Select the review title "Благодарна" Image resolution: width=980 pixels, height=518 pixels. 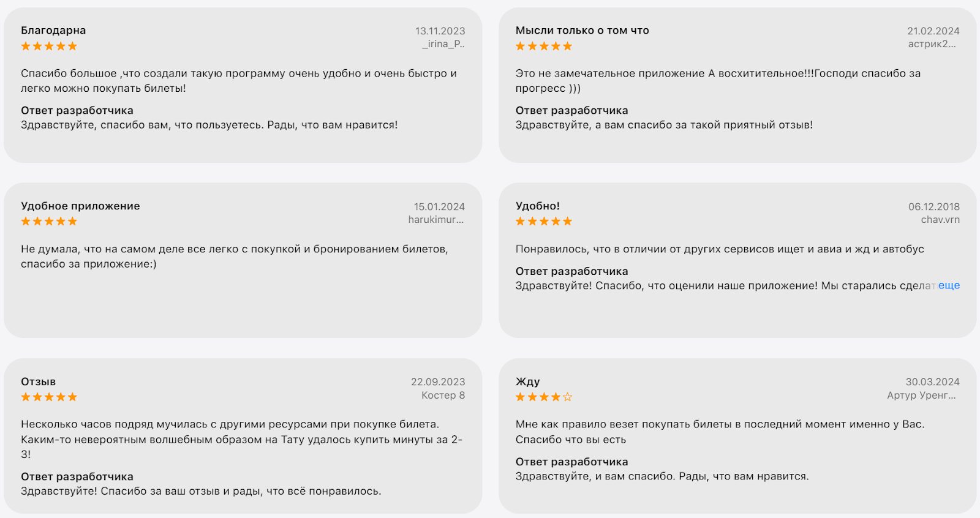(53, 30)
